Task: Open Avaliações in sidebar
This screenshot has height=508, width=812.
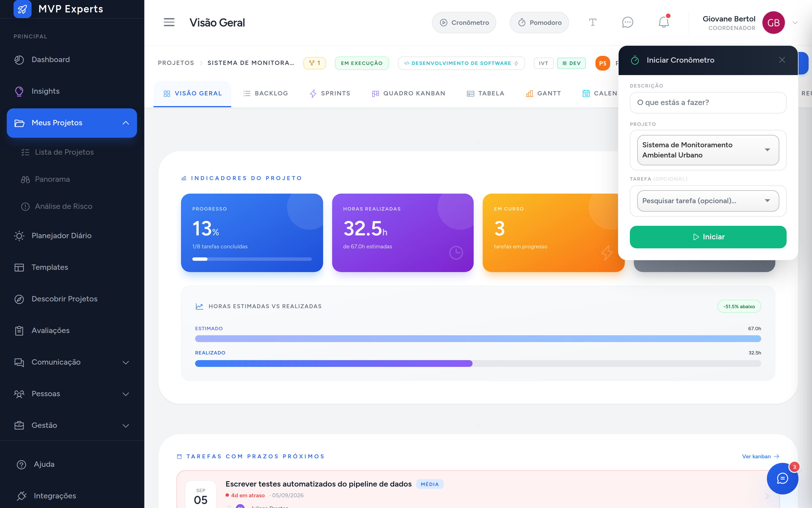Action: coord(72,330)
